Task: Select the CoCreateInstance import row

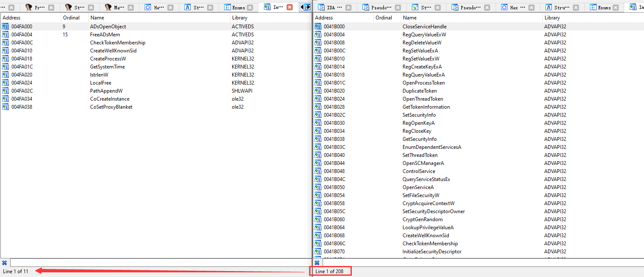Action: [x=110, y=99]
